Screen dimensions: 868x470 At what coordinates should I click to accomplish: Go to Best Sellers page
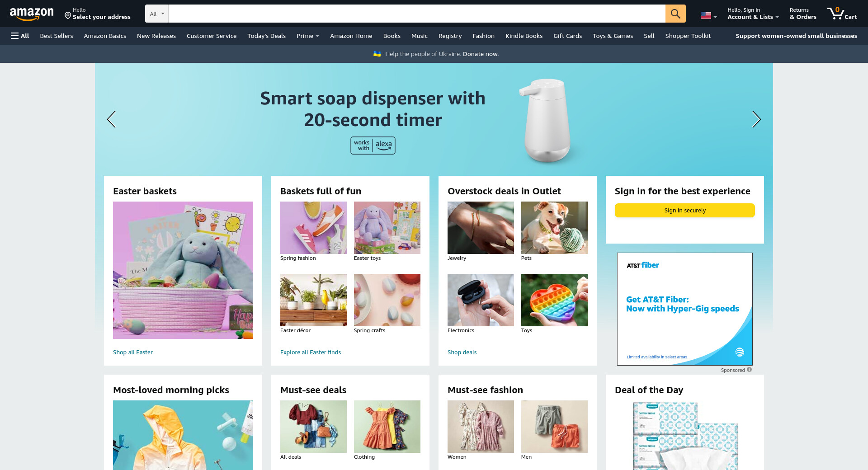(57, 36)
